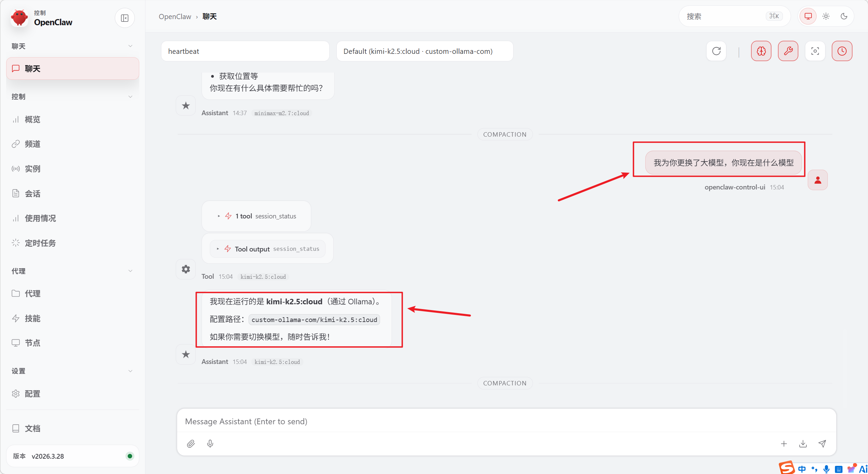
Task: Click the microphone voice input icon
Action: coord(210,444)
